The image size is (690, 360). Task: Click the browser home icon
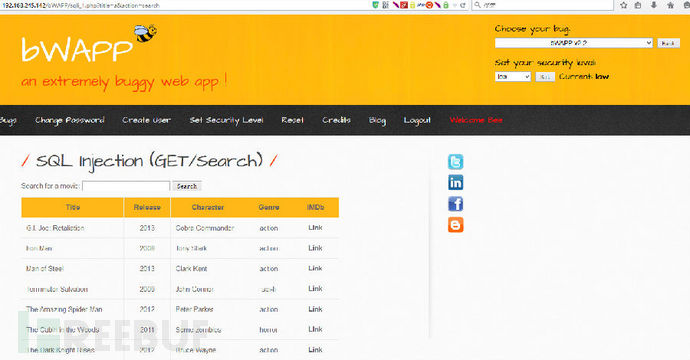coord(670,5)
